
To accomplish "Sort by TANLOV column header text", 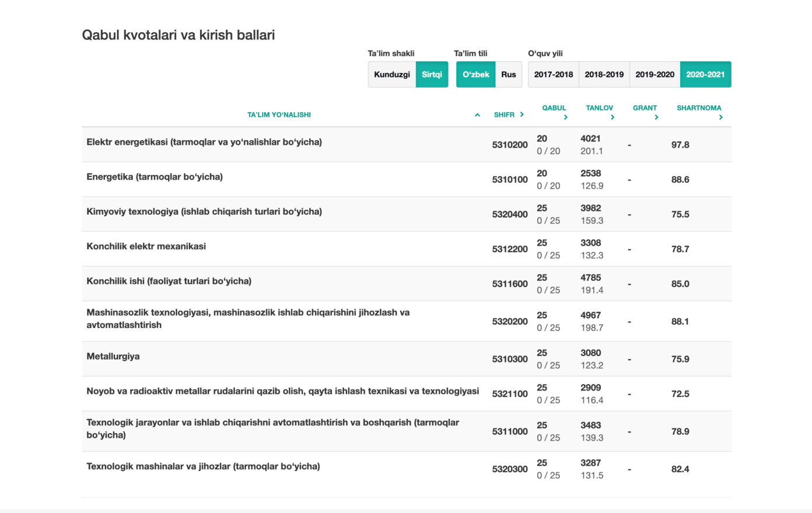I will tap(600, 108).
